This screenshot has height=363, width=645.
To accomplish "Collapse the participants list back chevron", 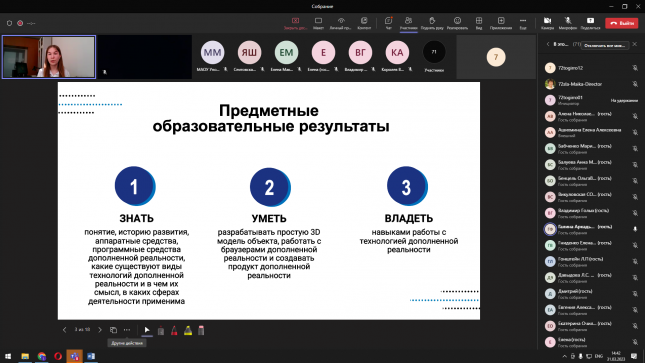I will pyautogui.click(x=548, y=44).
